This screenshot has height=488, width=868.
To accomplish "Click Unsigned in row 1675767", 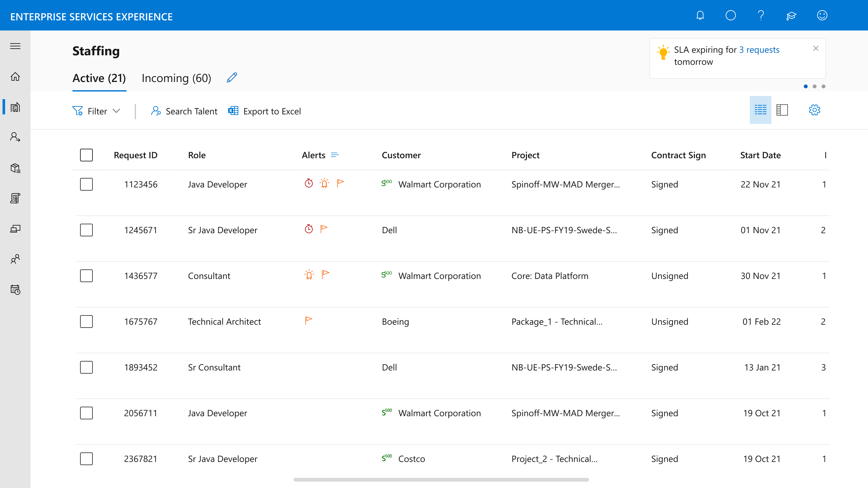I will point(669,322).
